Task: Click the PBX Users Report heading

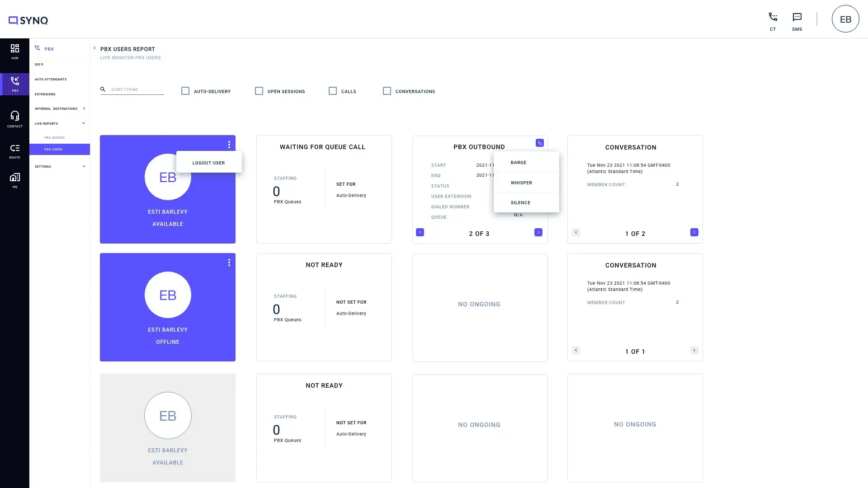Action: click(127, 49)
